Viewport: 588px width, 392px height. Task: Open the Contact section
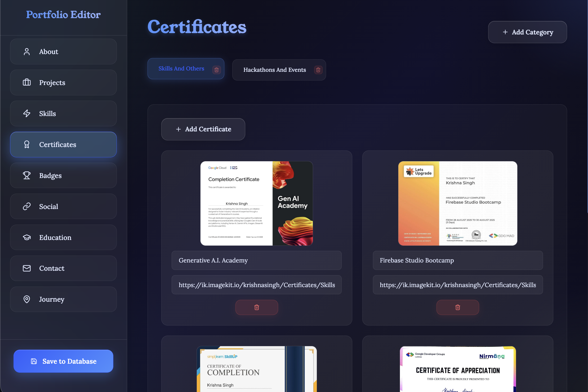(x=63, y=268)
